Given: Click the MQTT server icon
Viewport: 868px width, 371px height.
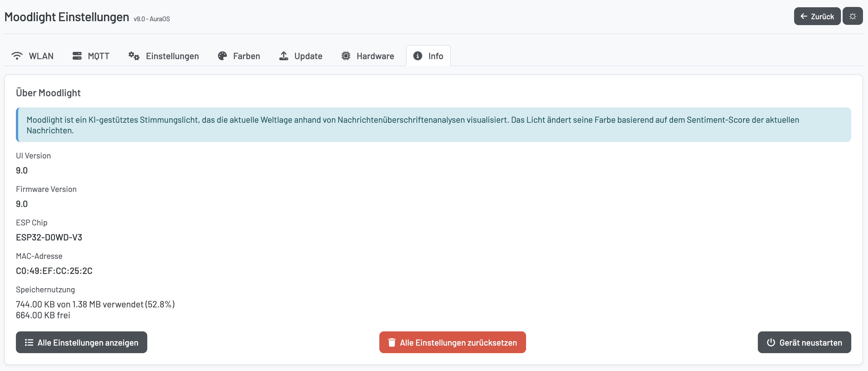Looking at the screenshot, I should [x=77, y=56].
